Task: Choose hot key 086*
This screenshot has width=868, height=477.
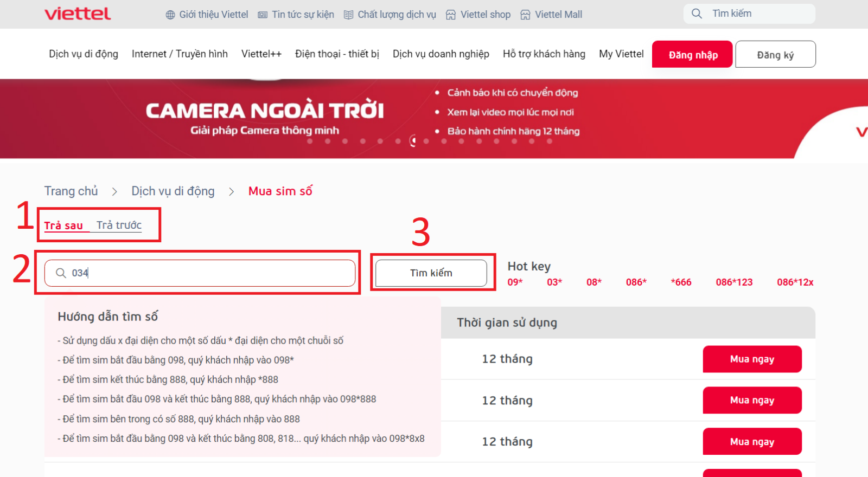Action: [636, 282]
